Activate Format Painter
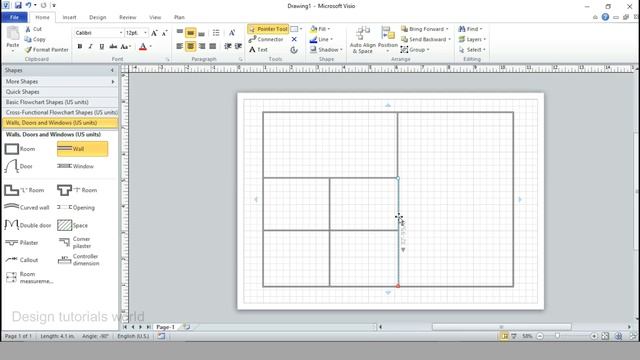The width and height of the screenshot is (640, 360). click(46, 49)
